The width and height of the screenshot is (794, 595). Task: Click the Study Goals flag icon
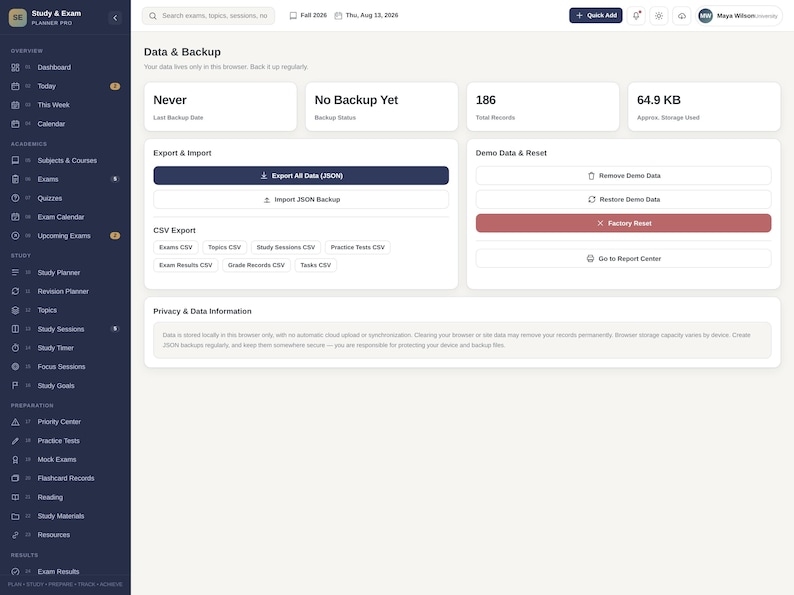[15, 385]
